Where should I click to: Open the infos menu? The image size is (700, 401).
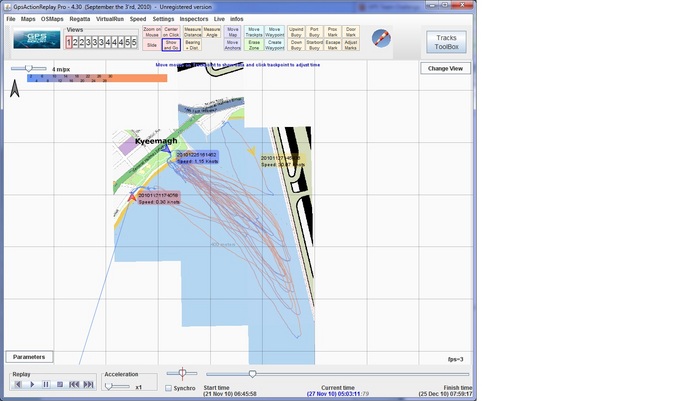237,19
